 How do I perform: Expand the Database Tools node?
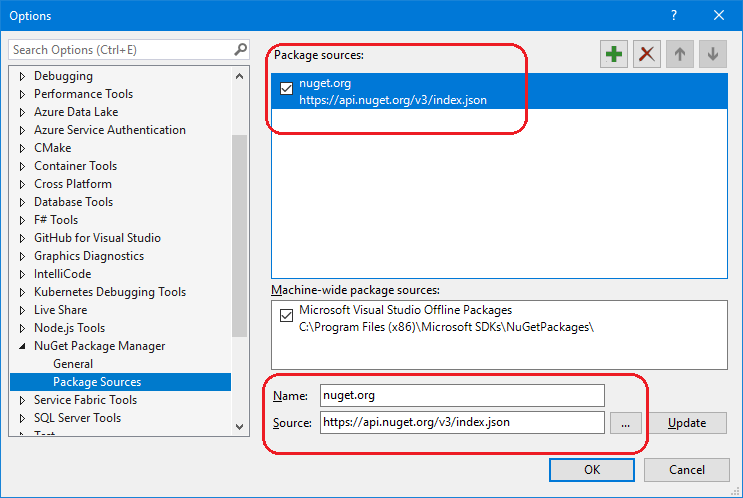[x=22, y=202]
